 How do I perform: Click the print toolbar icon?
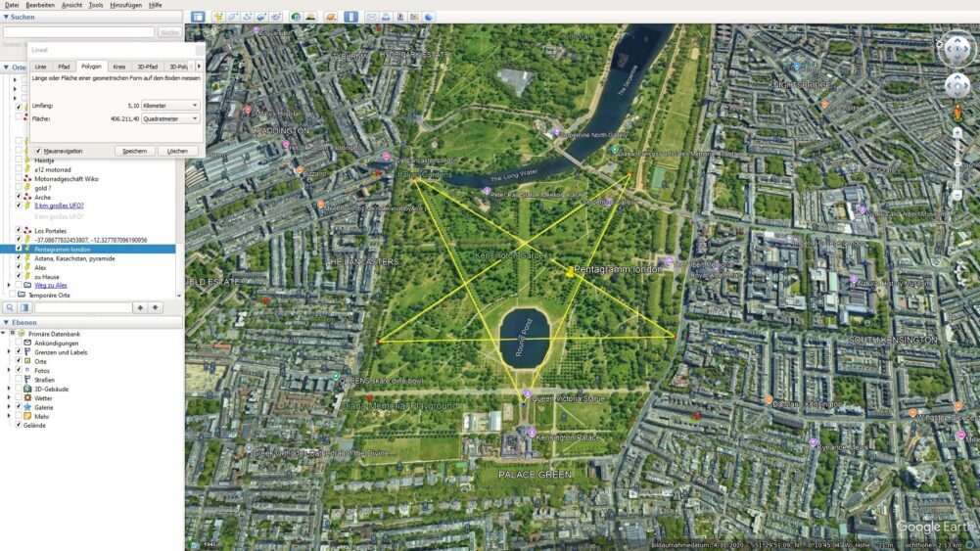click(386, 17)
